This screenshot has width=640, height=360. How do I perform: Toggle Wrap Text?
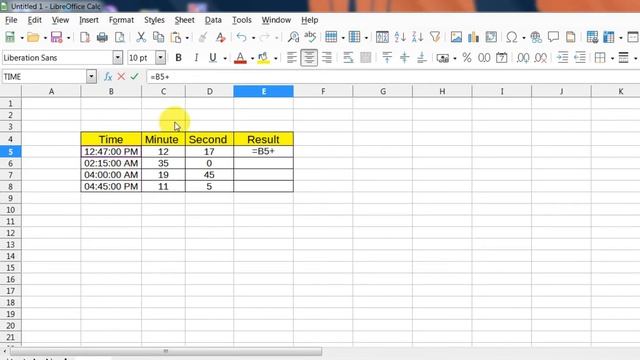(348, 58)
